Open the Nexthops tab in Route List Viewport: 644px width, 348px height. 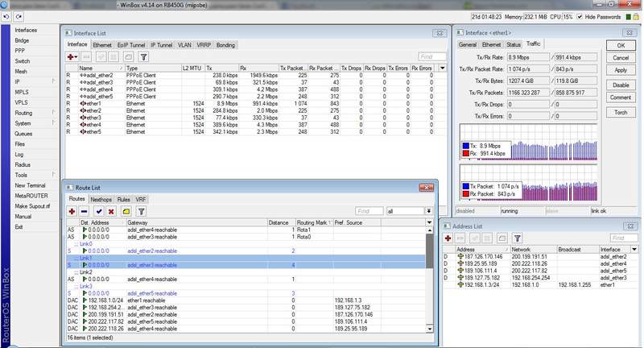(x=101, y=198)
